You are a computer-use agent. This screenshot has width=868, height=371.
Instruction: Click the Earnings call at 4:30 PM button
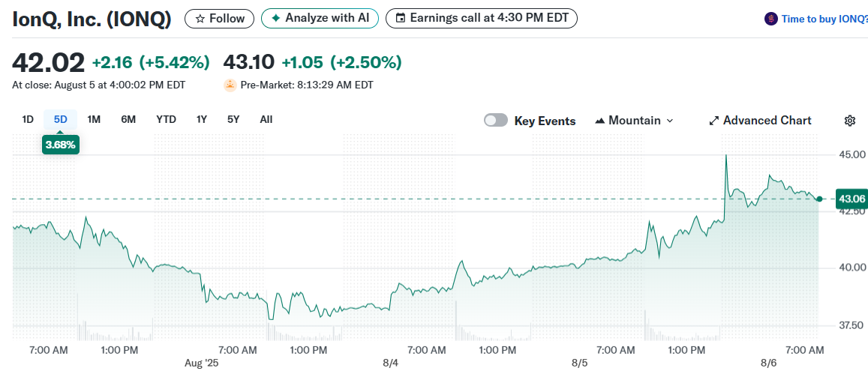[x=481, y=18]
